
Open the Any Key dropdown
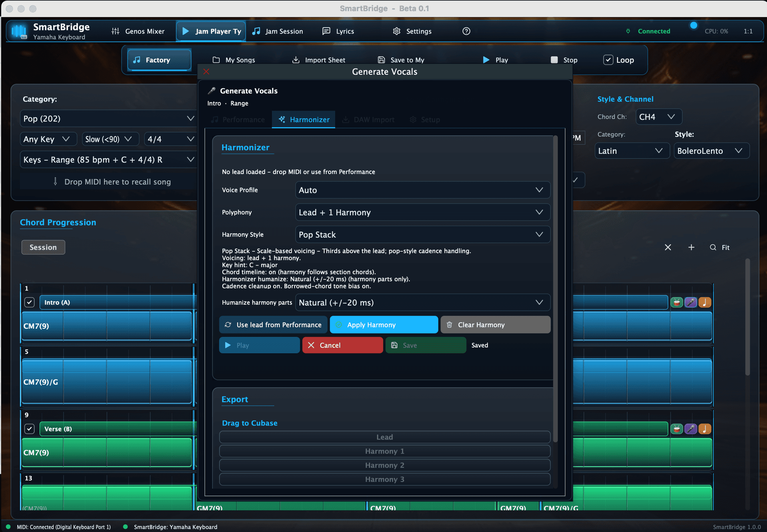(x=48, y=139)
